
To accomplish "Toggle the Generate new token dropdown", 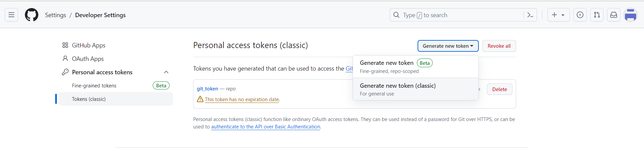I will tap(448, 46).
